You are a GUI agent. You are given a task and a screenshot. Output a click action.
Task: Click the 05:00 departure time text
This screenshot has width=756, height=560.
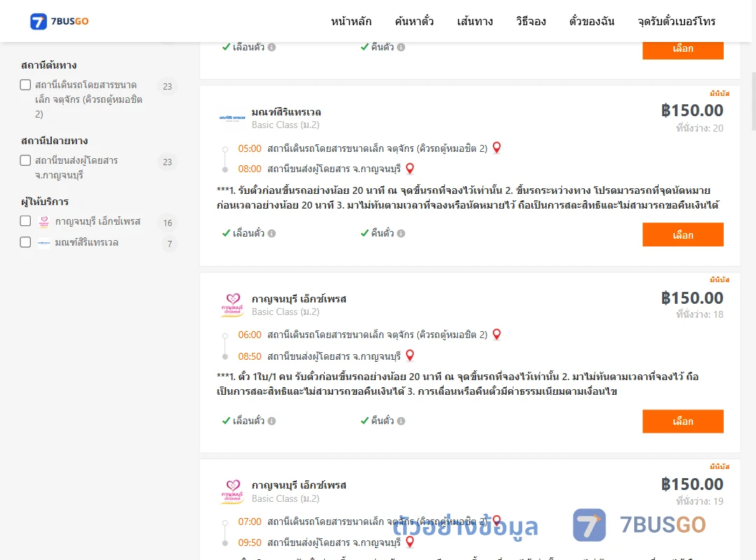tap(250, 148)
